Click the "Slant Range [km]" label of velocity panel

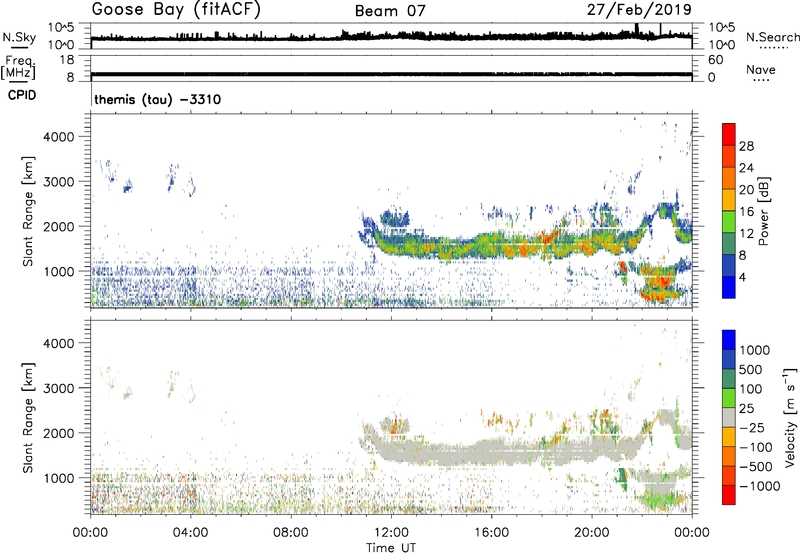click(28, 417)
